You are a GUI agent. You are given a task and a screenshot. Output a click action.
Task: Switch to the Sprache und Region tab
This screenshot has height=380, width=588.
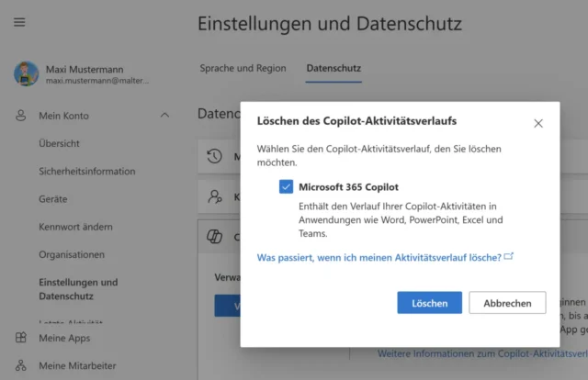[243, 68]
